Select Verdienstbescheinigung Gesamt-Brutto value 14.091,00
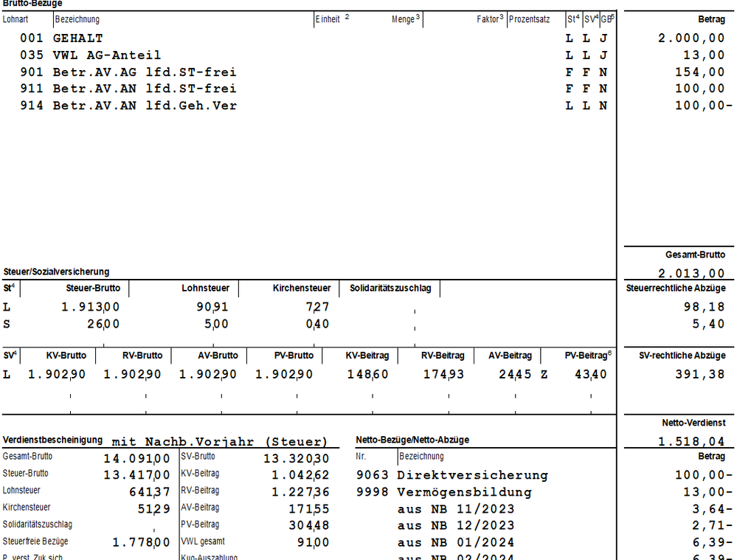The height and width of the screenshot is (560, 737). click(136, 458)
